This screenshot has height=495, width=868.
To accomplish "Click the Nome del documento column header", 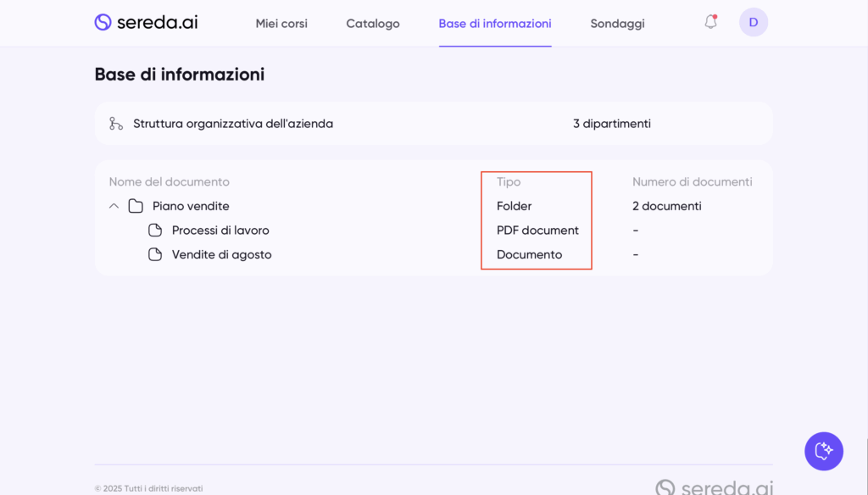I will click(169, 182).
